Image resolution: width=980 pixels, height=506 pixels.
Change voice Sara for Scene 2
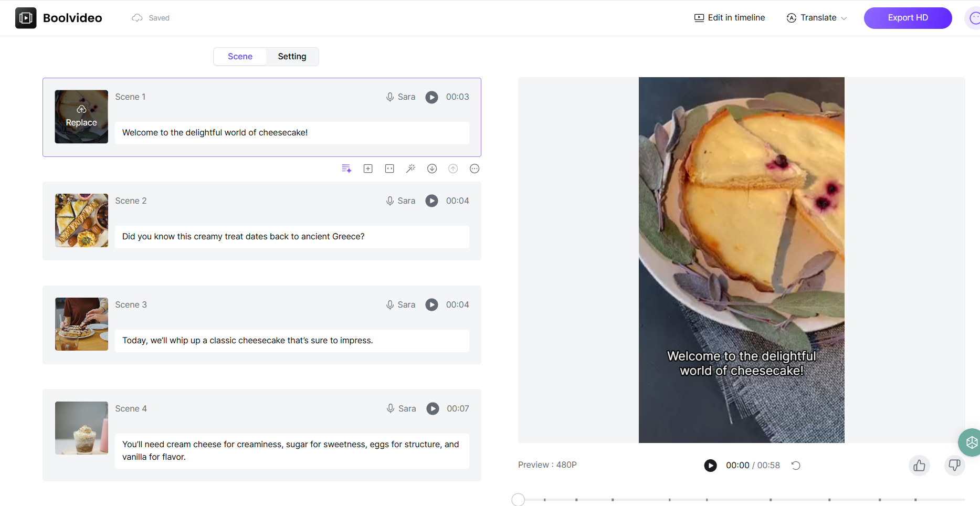[401, 201]
